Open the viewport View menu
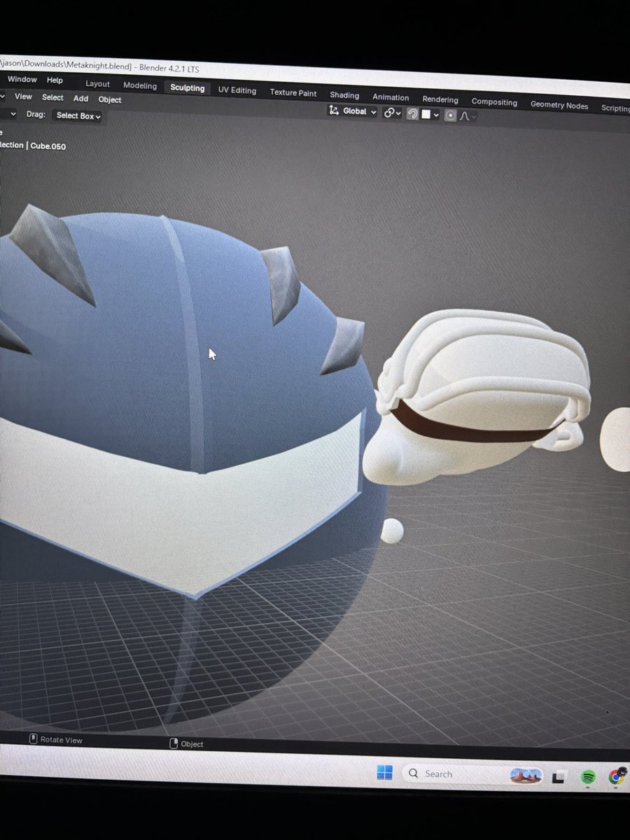The width and height of the screenshot is (630, 840). (23, 97)
